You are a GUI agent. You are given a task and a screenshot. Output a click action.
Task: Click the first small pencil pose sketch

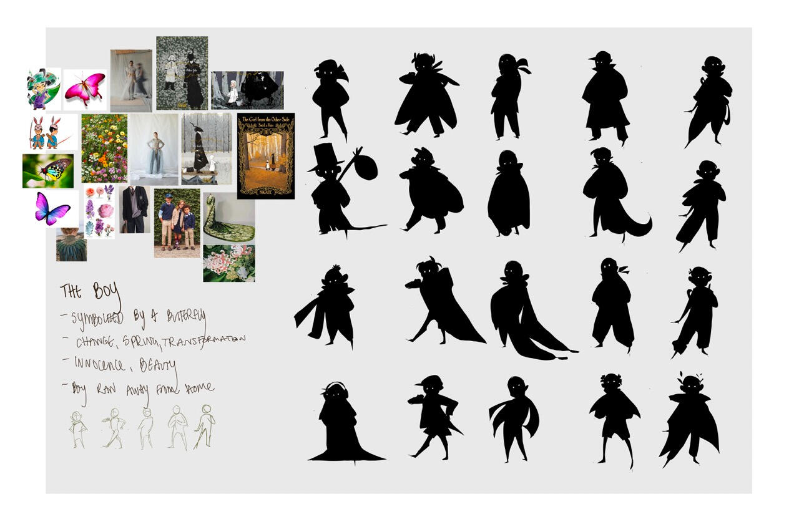pyautogui.click(x=77, y=429)
